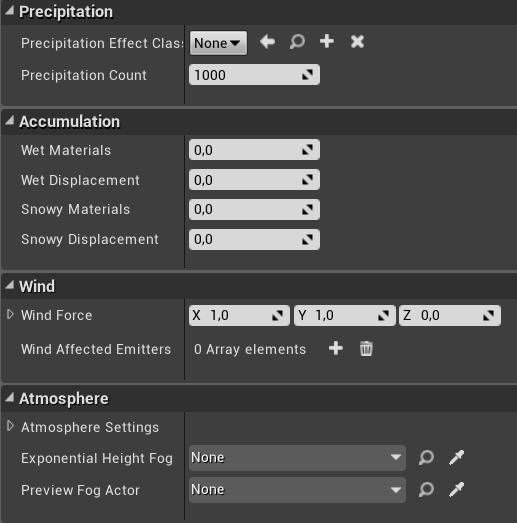Viewport: 517px width, 523px height.
Task: Empty Wind Affected Emitters array with trash icon
Action: (366, 349)
